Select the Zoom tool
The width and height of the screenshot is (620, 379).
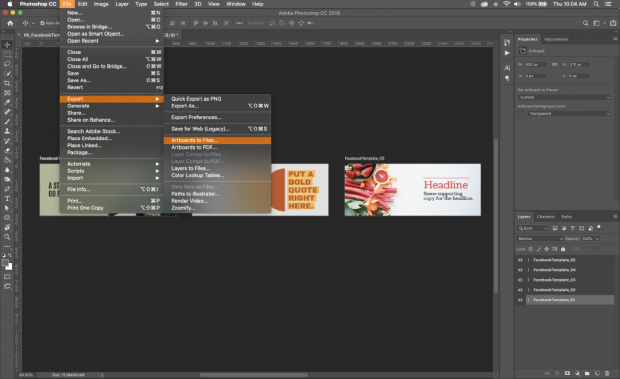click(7, 237)
